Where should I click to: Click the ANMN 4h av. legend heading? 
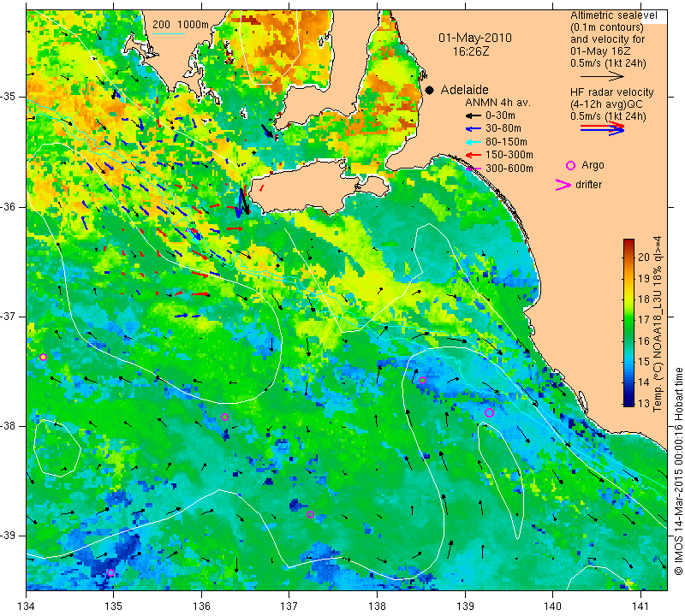(x=497, y=103)
